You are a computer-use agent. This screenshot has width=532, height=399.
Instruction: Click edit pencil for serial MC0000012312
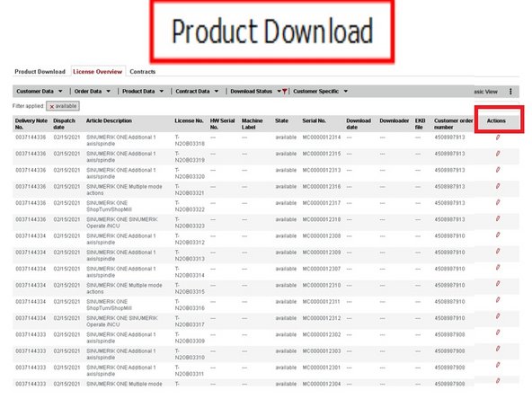tap(498, 316)
